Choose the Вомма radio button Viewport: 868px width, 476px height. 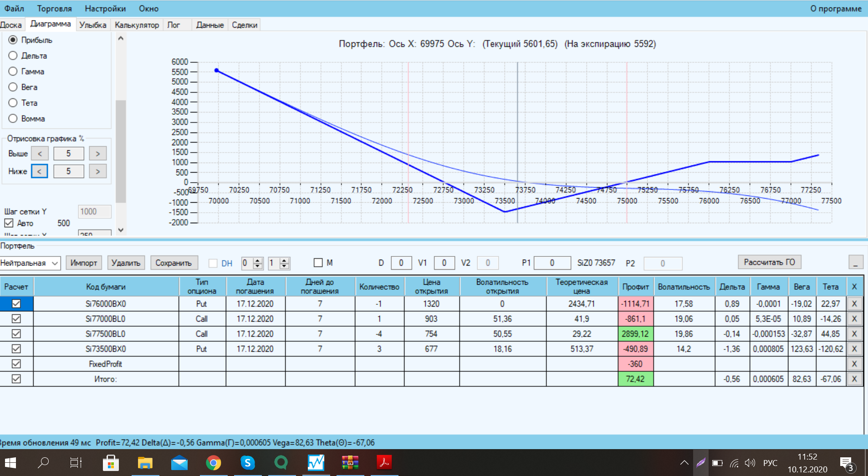(13, 118)
